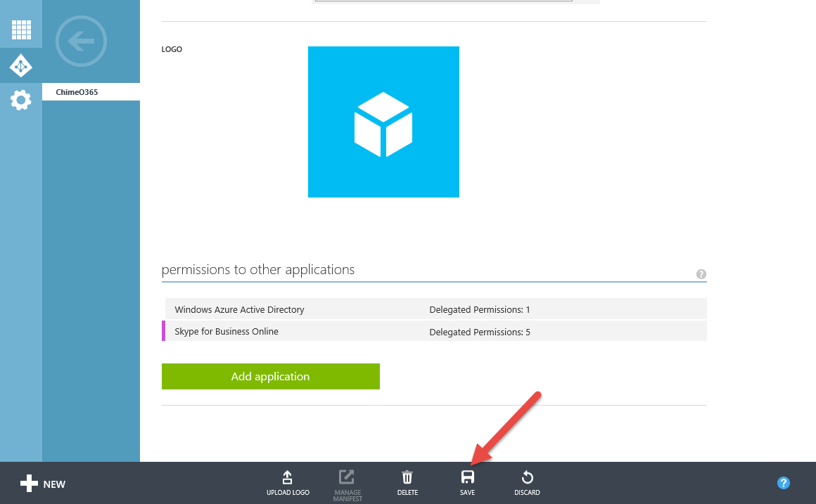Open help for permissions to other applications

[701, 274]
